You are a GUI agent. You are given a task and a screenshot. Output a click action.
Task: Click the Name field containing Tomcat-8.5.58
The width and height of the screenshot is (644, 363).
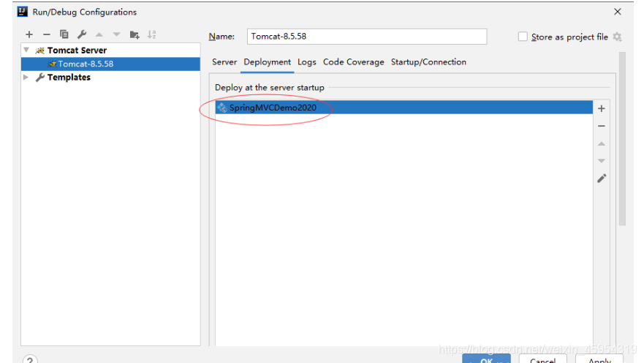[x=367, y=36]
